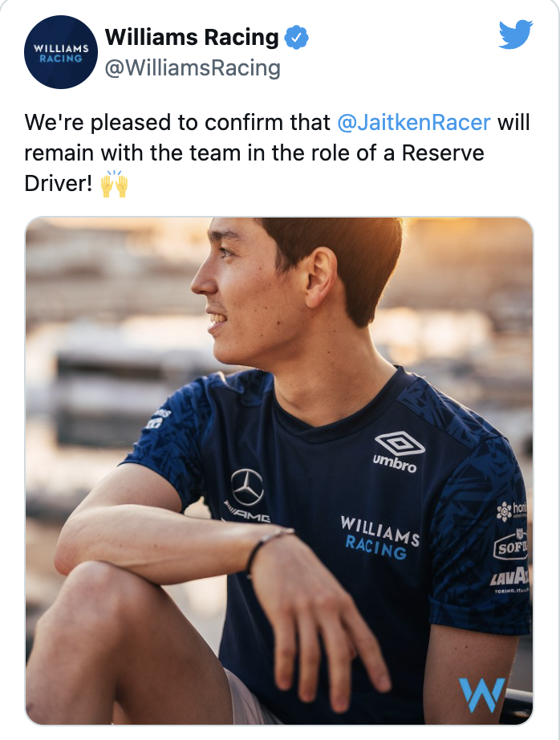Click the flower sponsor logo on sleeve
Image resolution: width=560 pixels, height=740 pixels.
click(505, 511)
